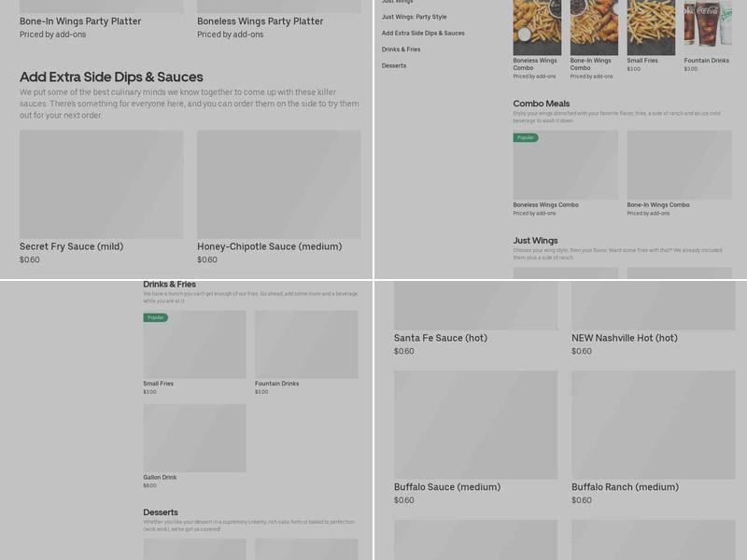Open NEW Nashville Hot (hot) sauce item
747x560 pixels.
[x=653, y=304]
